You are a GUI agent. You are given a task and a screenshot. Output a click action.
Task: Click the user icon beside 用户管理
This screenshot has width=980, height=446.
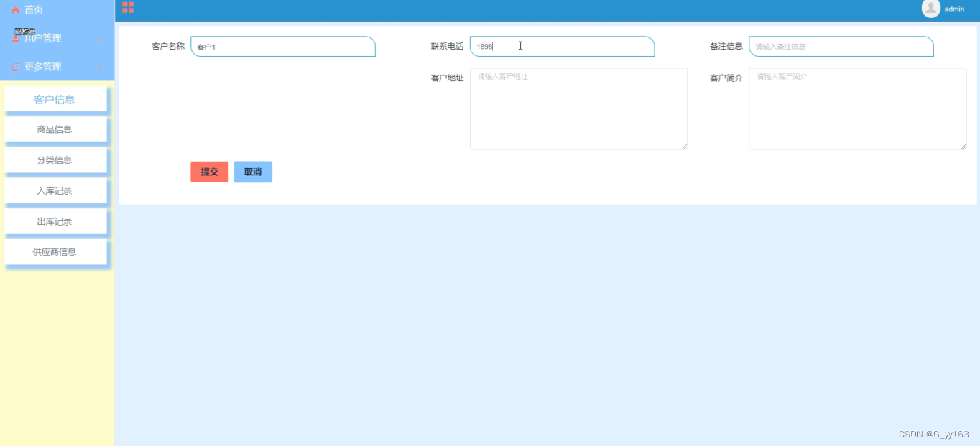pos(16,38)
